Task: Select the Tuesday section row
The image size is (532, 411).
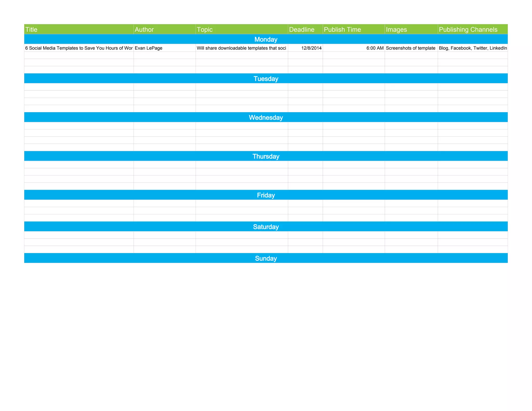Action: click(266, 78)
